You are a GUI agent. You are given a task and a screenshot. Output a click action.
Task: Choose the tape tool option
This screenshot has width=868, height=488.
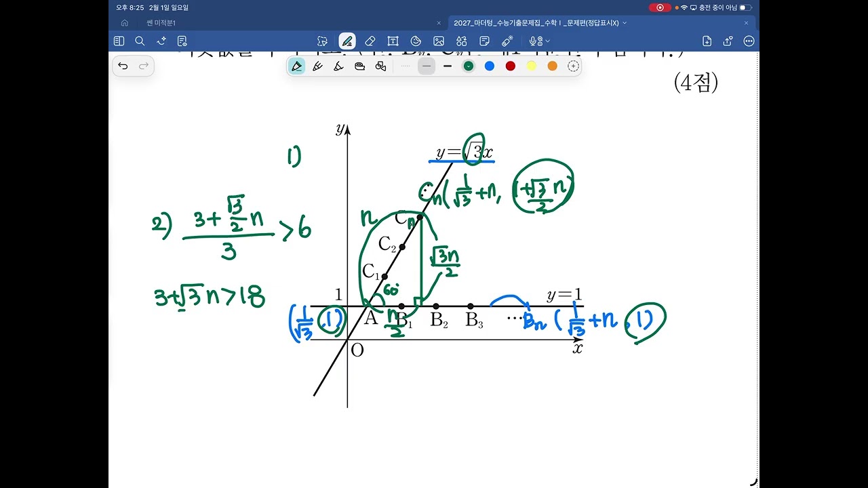pyautogui.click(x=359, y=66)
